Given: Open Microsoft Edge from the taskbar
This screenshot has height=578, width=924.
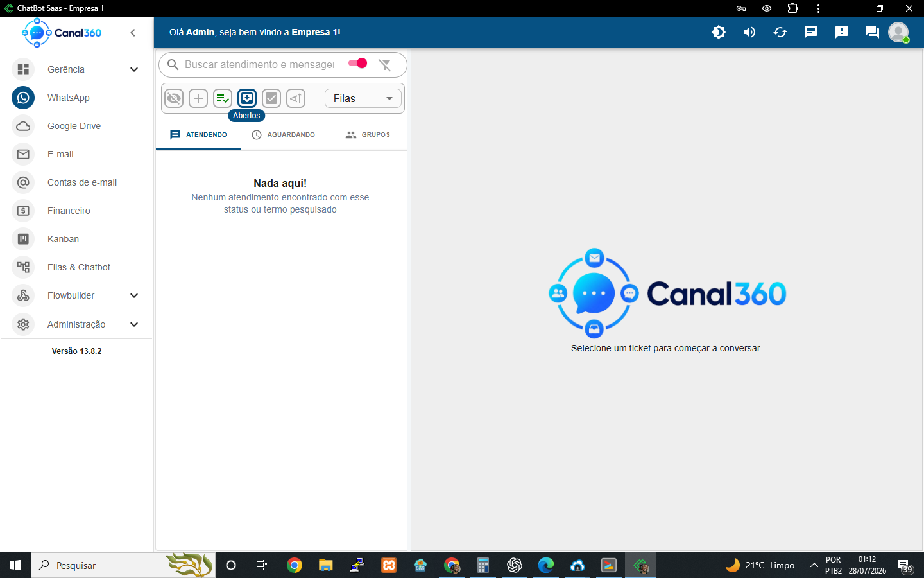Looking at the screenshot, I should pyautogui.click(x=546, y=565).
